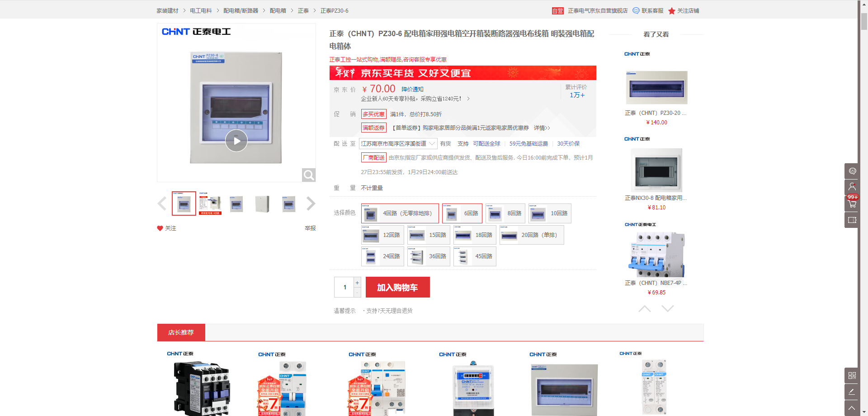Click the 关注店铺 star icon

click(x=672, y=10)
